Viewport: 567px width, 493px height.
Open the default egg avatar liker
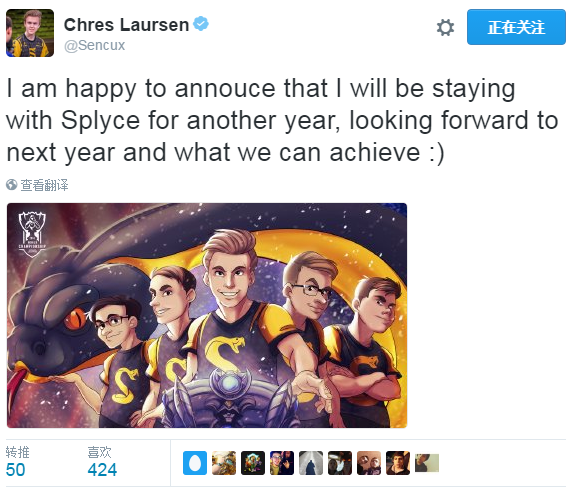195,463
